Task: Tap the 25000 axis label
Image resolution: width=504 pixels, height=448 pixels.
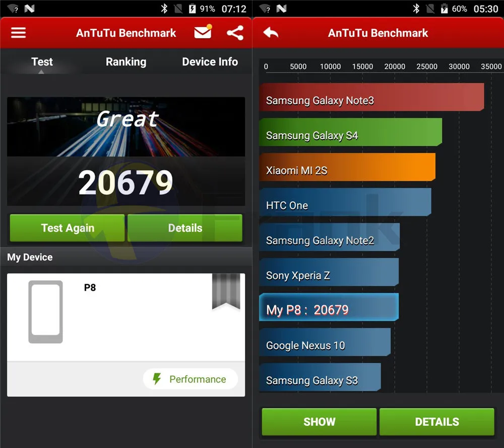Action: pos(427,67)
